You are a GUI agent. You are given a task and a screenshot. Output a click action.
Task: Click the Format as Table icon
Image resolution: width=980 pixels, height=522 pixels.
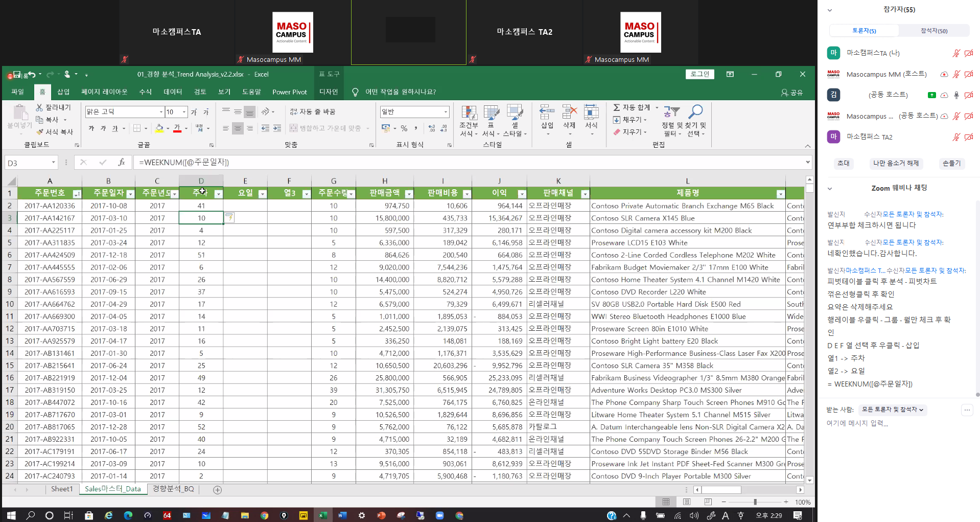click(x=491, y=113)
